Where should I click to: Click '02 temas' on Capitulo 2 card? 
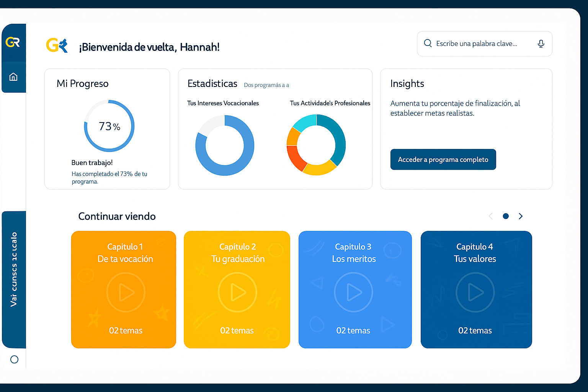[237, 330]
